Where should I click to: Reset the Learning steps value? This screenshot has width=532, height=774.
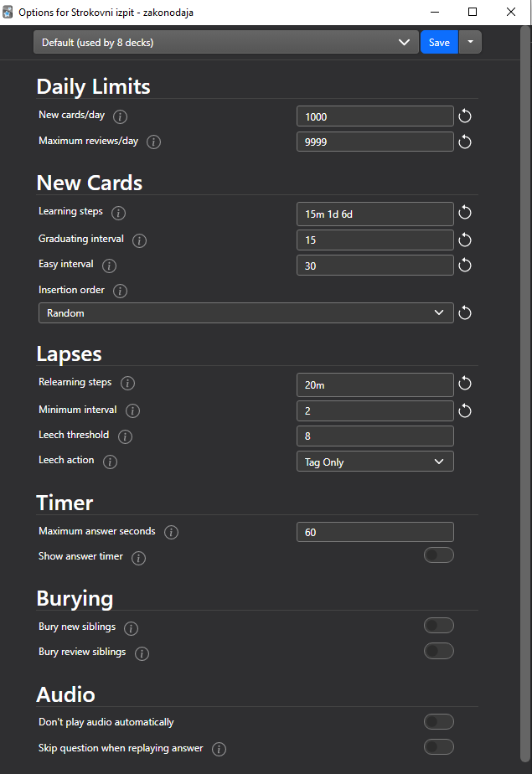click(x=465, y=213)
